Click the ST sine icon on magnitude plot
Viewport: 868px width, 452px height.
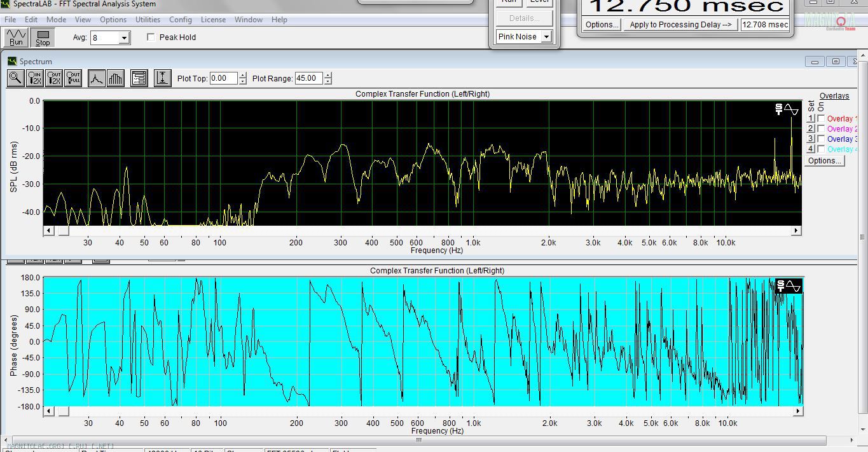(787, 109)
